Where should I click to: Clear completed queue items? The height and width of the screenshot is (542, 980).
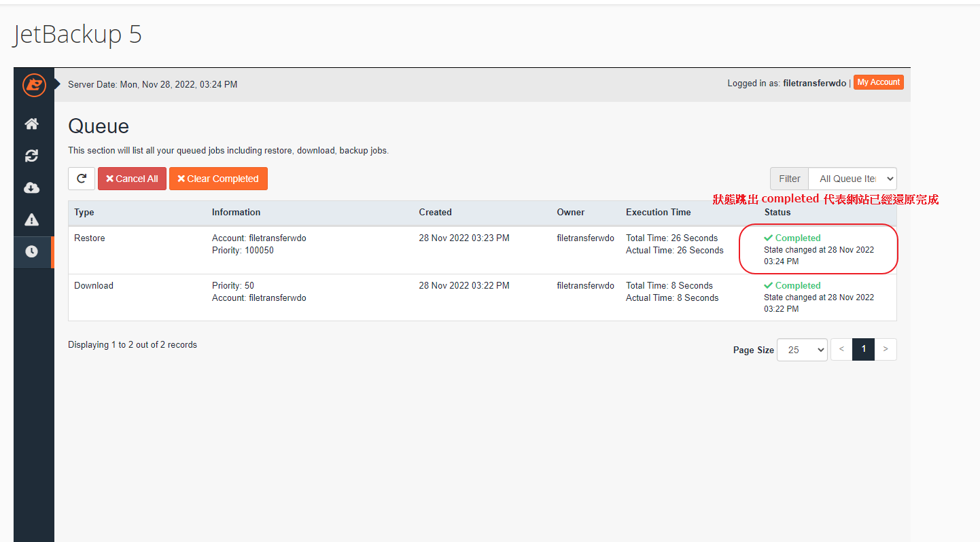point(218,179)
